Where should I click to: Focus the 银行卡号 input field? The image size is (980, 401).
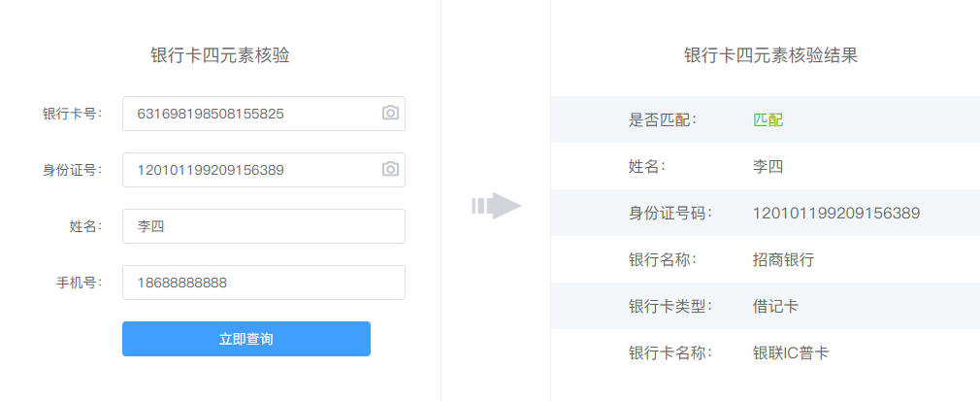coord(264,114)
